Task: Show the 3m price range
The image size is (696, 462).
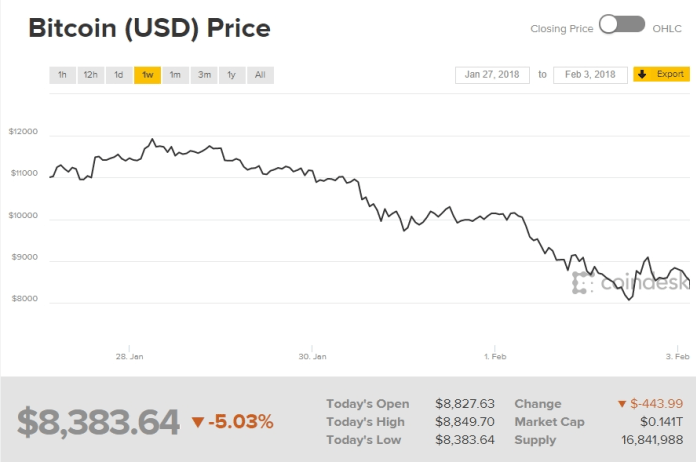Action: click(204, 75)
